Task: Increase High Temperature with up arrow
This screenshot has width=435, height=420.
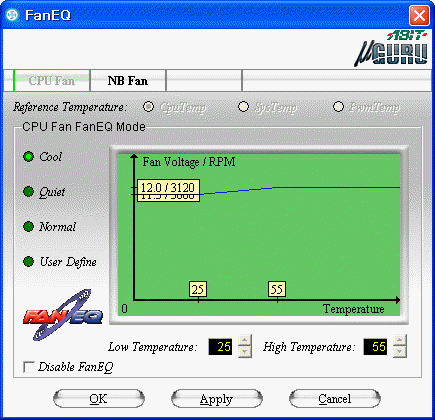Action: pyautogui.click(x=400, y=340)
